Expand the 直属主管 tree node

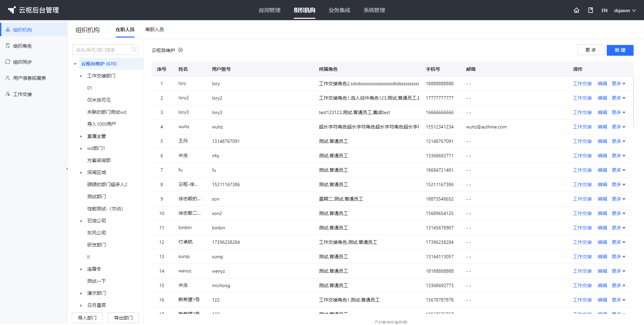pyautogui.click(x=81, y=136)
